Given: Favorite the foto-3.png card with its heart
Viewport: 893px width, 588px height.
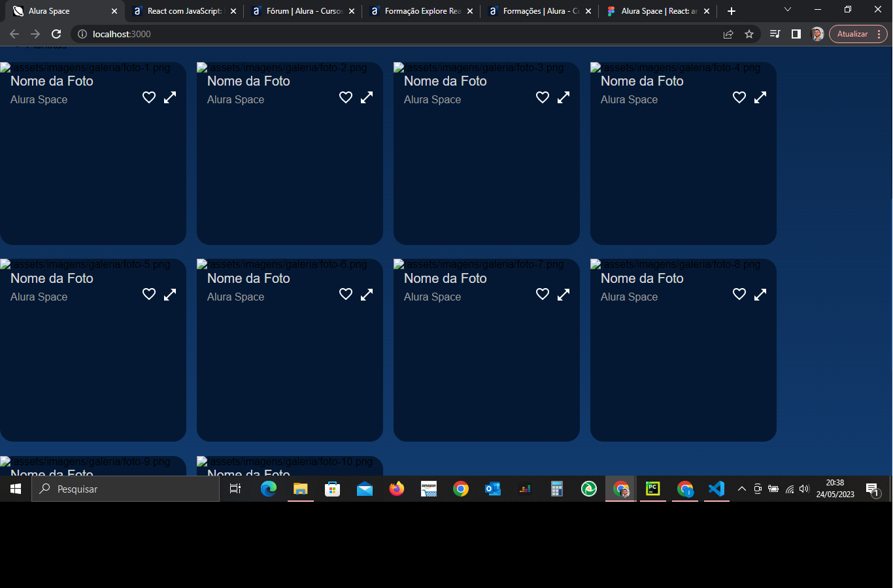Looking at the screenshot, I should [x=543, y=97].
